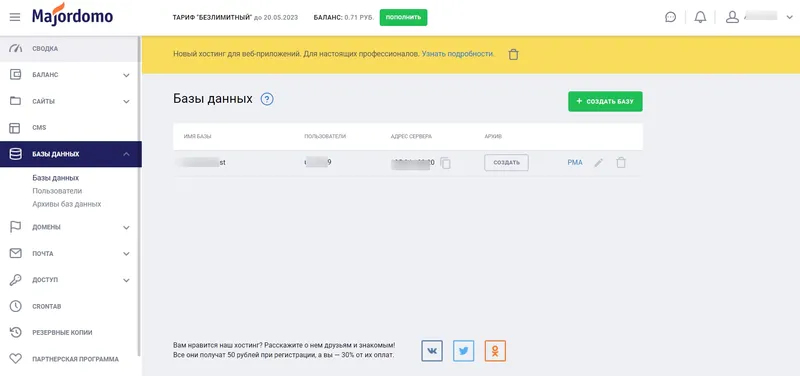Open the notifications bell

coord(701,17)
